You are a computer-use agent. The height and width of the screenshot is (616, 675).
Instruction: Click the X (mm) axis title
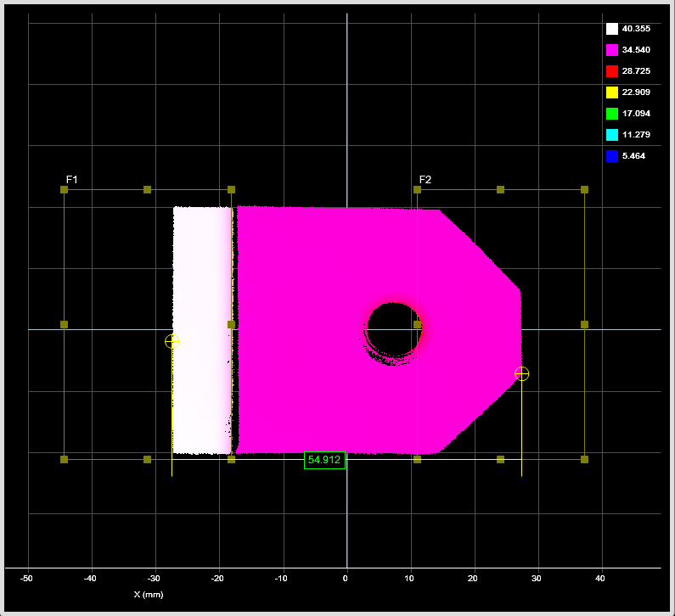tap(149, 595)
